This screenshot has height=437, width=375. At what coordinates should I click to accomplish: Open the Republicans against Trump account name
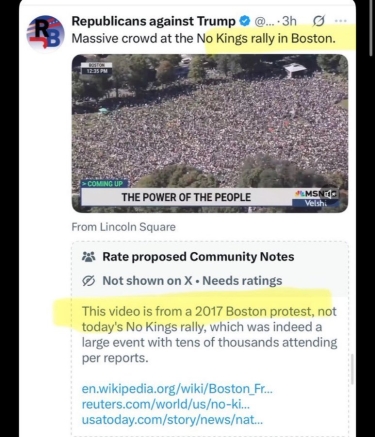(154, 21)
